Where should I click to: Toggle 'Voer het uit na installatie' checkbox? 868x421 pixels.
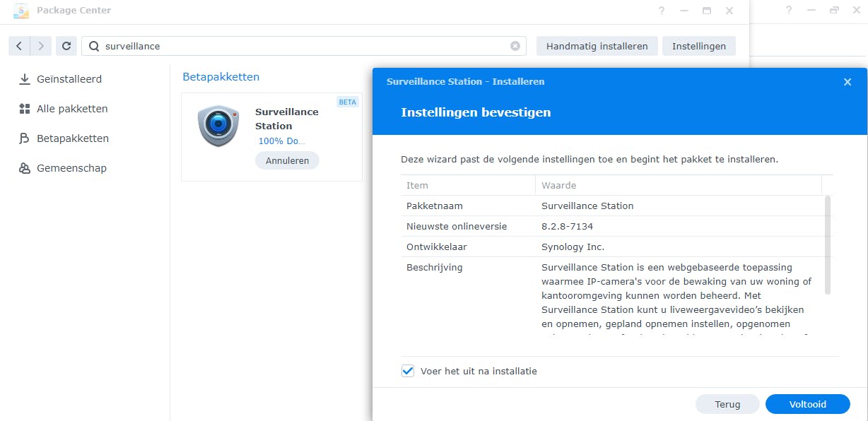(408, 371)
